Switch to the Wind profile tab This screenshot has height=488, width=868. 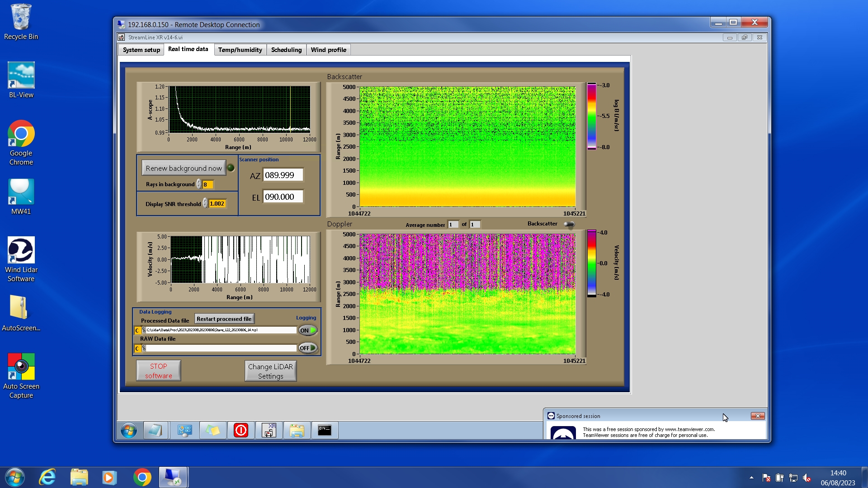click(x=328, y=50)
